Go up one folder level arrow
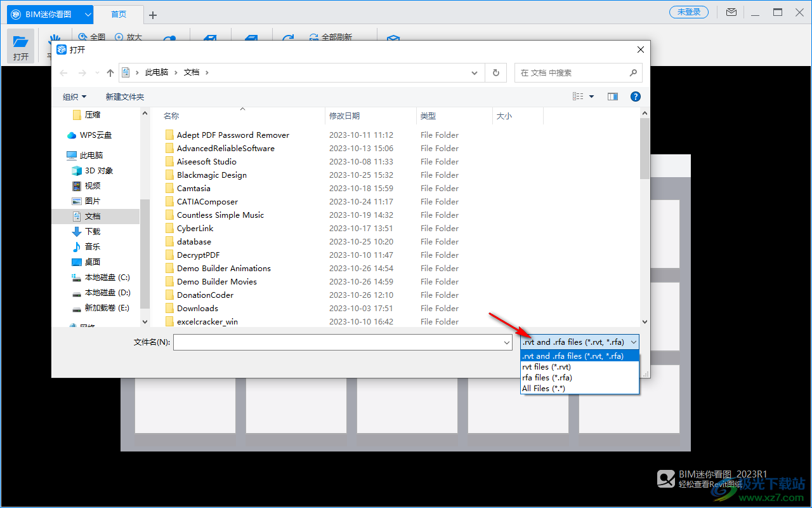Screen dimensions: 812x508 [x=110, y=73]
